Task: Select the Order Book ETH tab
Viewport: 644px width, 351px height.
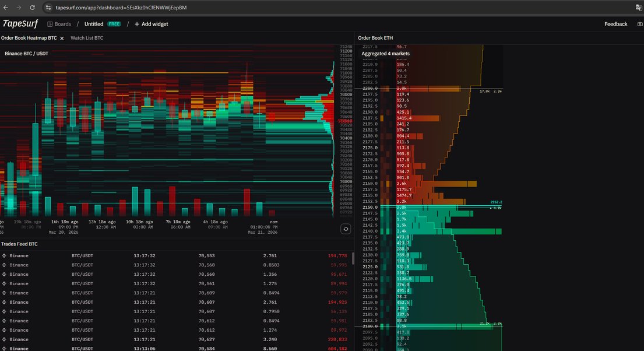Action: 375,38
